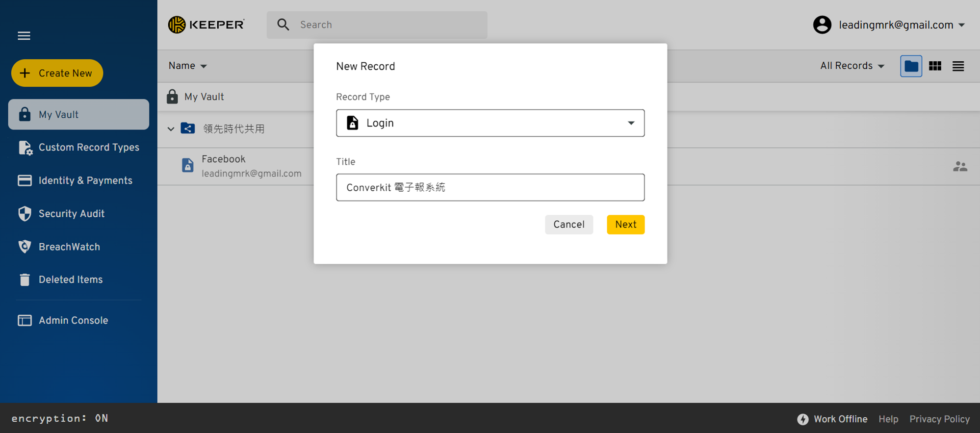Switch to grid view icon
The image size is (980, 433).
[x=935, y=66]
